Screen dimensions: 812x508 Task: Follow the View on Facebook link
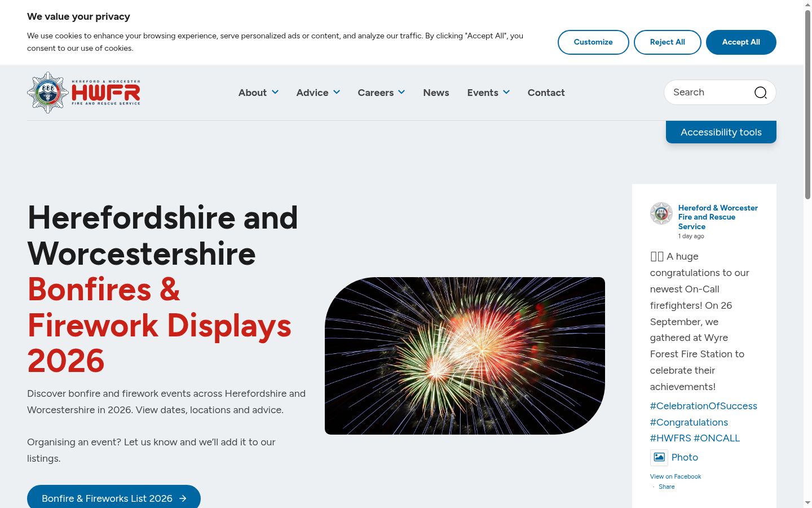(676, 476)
